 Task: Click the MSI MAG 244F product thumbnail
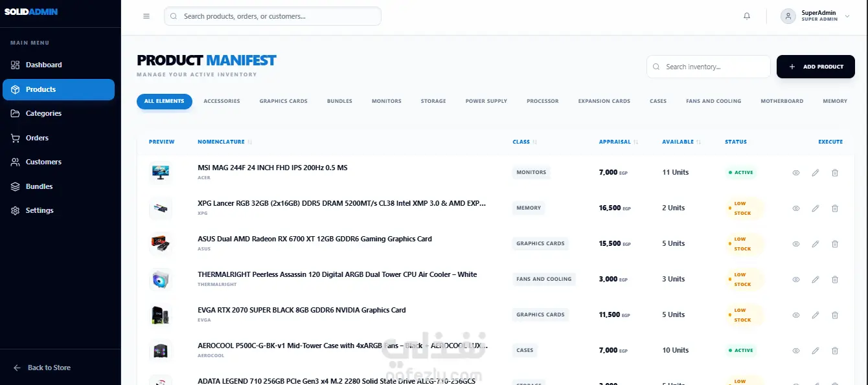[160, 173]
